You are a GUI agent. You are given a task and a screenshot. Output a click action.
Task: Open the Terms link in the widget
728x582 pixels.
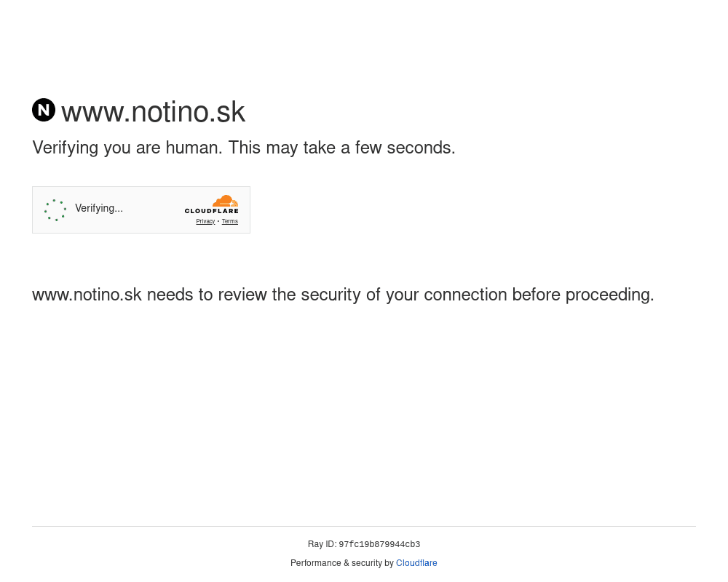[230, 222]
